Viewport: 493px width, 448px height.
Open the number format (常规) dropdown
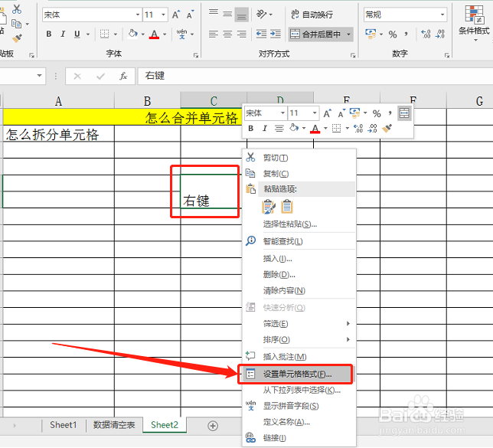pyautogui.click(x=442, y=15)
